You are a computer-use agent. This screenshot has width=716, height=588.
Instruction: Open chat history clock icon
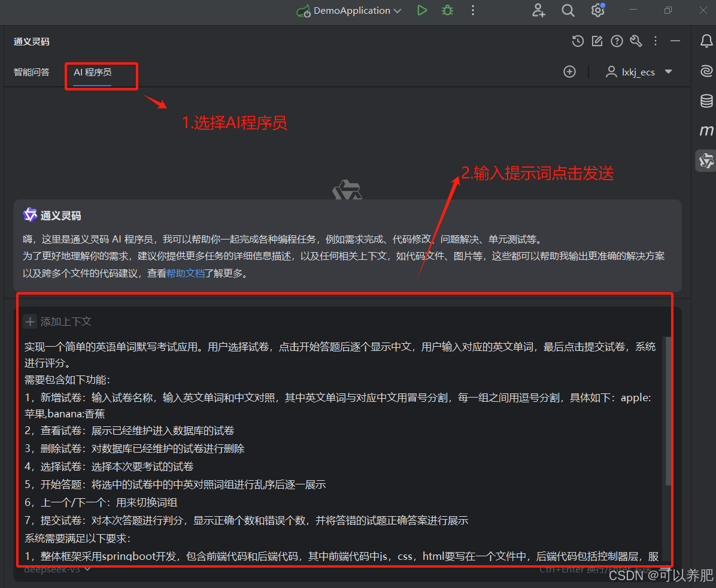coord(578,41)
